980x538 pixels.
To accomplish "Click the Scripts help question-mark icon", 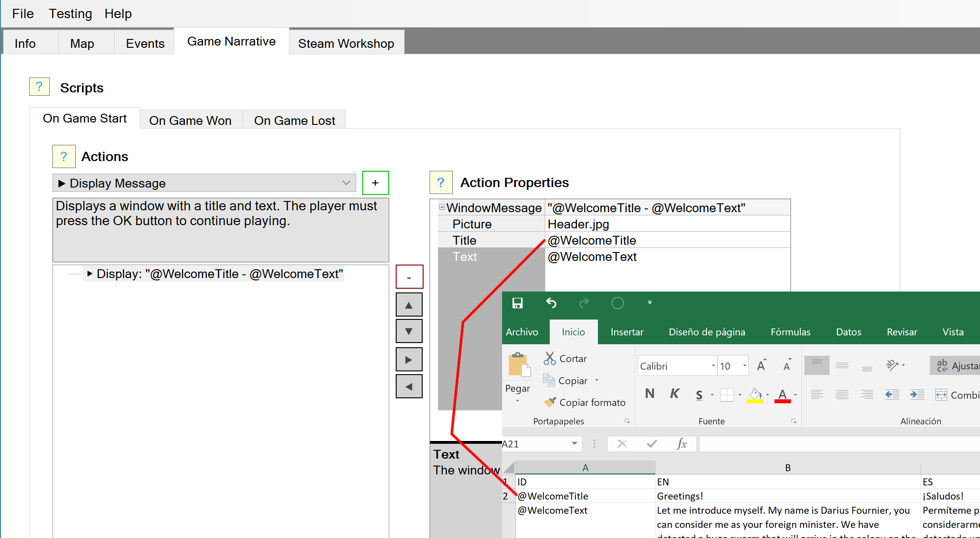I will (x=39, y=87).
